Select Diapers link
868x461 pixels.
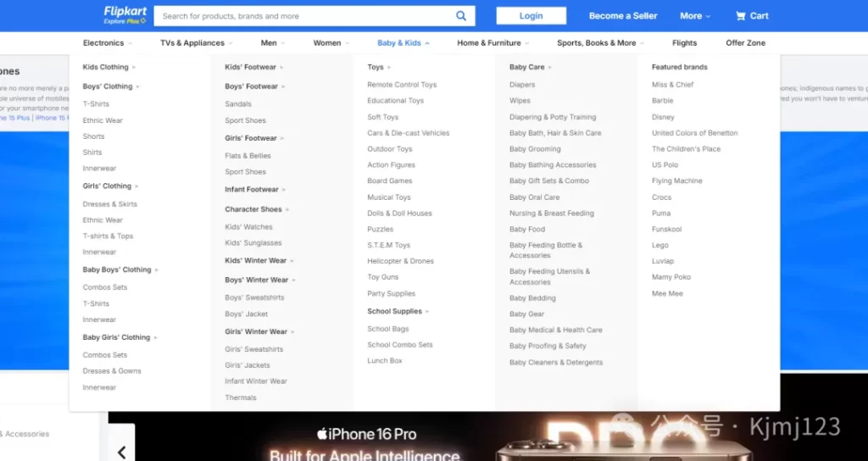tap(522, 85)
